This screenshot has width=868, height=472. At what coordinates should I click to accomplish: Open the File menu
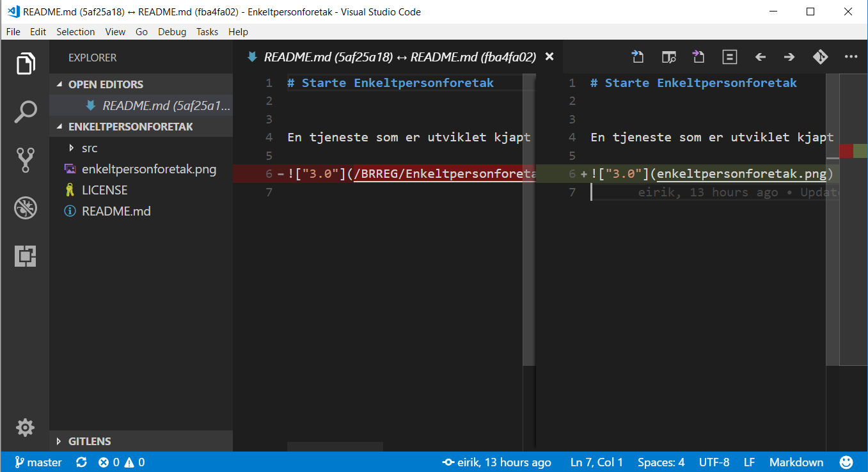pos(13,32)
